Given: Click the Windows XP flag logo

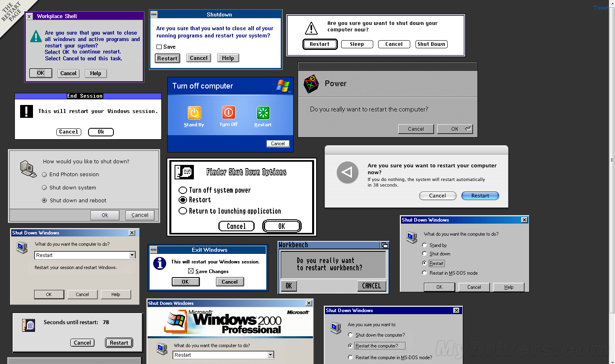Looking at the screenshot, I should tap(283, 86).
